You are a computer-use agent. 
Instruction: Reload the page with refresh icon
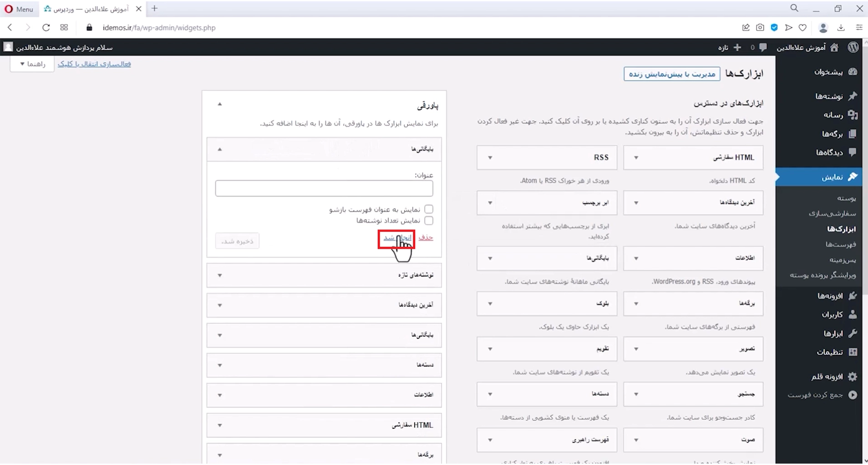pyautogui.click(x=46, y=27)
